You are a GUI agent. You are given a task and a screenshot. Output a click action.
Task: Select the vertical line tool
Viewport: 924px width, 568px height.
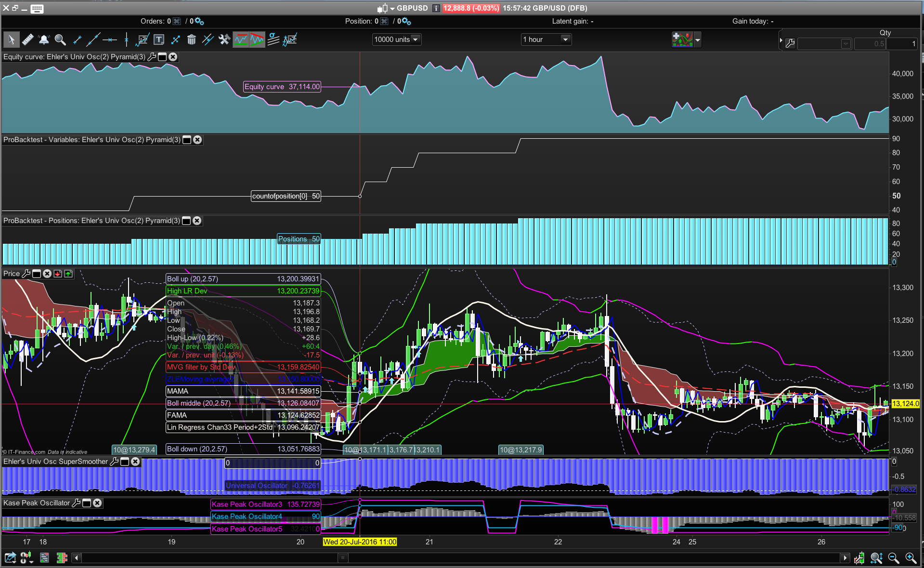pyautogui.click(x=126, y=40)
